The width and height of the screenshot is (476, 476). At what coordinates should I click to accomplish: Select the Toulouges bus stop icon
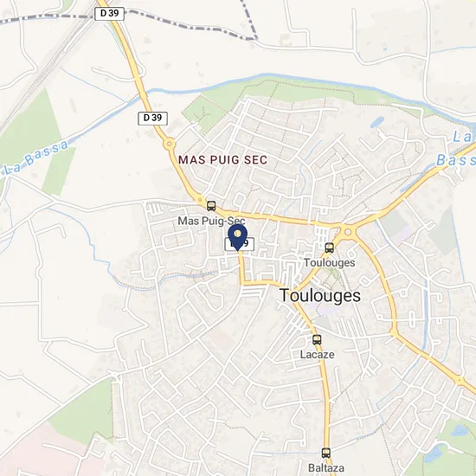[330, 248]
